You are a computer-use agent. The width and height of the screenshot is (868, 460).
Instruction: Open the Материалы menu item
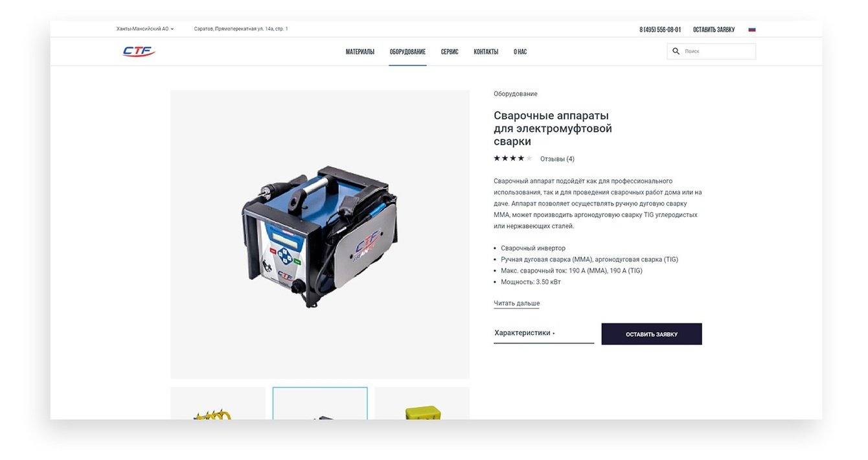click(x=360, y=52)
